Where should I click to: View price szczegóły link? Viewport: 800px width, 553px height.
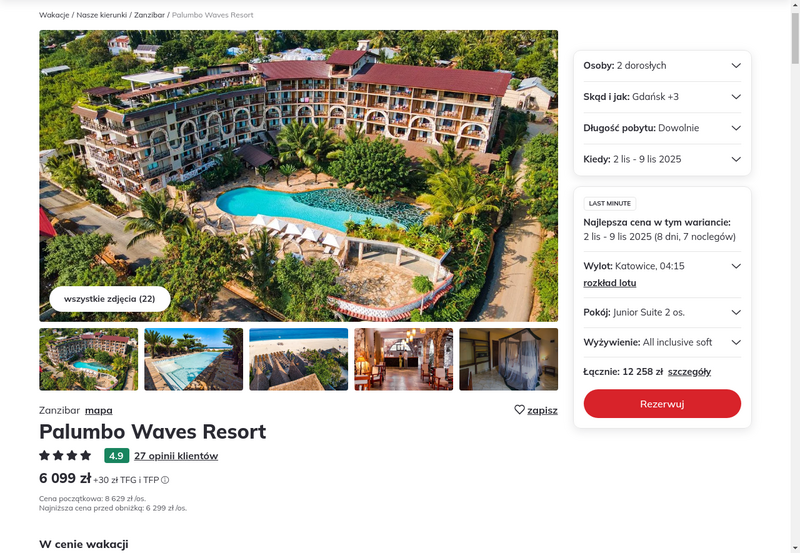pos(689,372)
